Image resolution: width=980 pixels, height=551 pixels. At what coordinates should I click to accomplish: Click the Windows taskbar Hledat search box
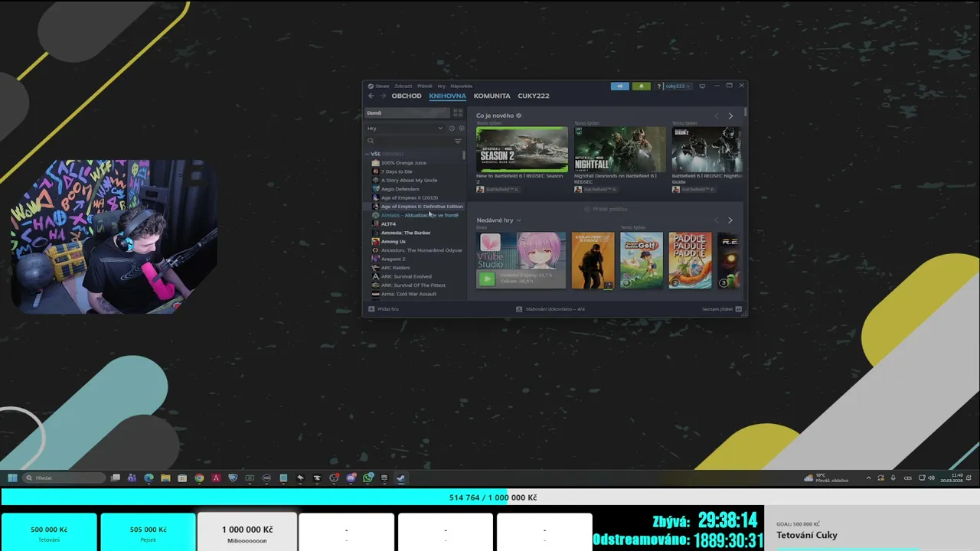(x=64, y=478)
